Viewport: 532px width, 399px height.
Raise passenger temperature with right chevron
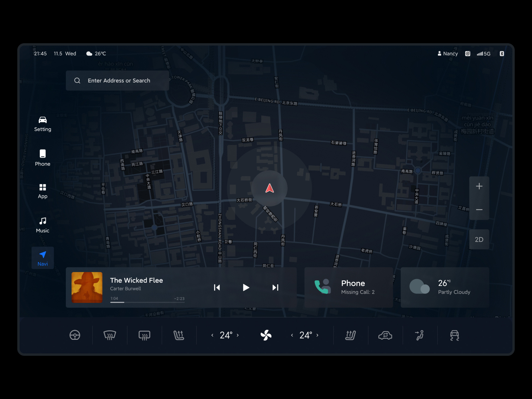point(318,335)
